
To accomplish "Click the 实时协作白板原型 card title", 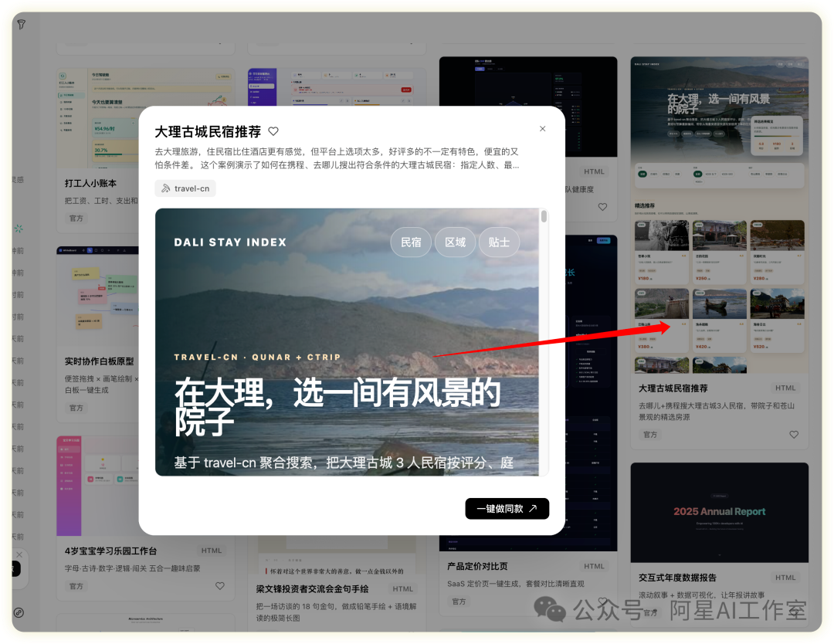I will pos(100,361).
